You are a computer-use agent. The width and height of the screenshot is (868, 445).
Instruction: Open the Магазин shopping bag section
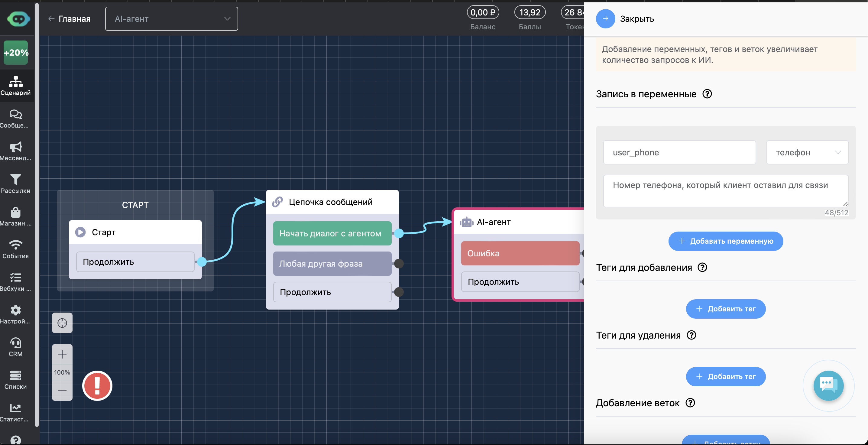point(15,217)
